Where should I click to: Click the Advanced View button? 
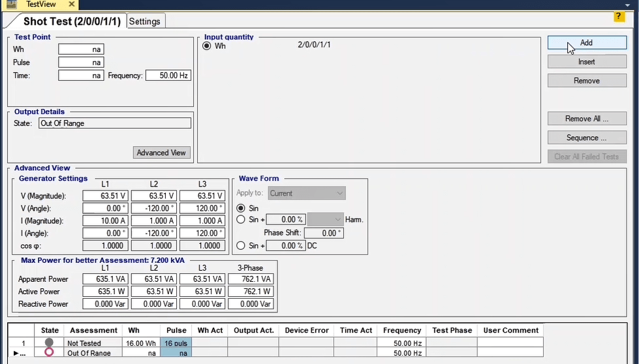tap(161, 153)
